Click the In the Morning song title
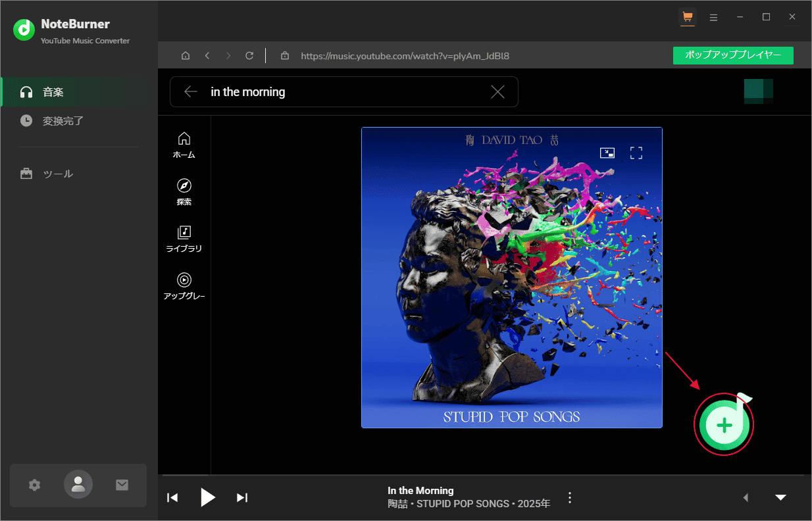 pos(420,490)
